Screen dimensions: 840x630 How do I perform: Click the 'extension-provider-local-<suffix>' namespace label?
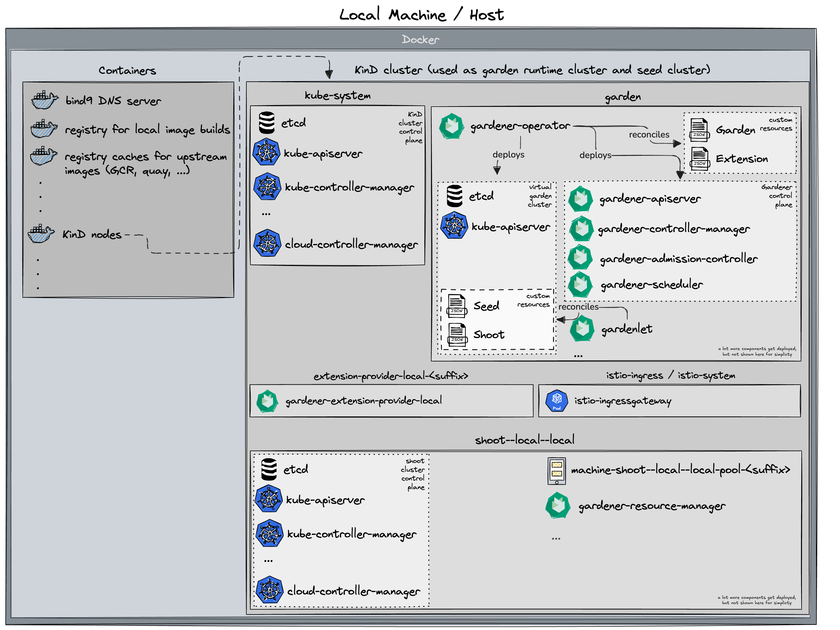click(x=391, y=376)
